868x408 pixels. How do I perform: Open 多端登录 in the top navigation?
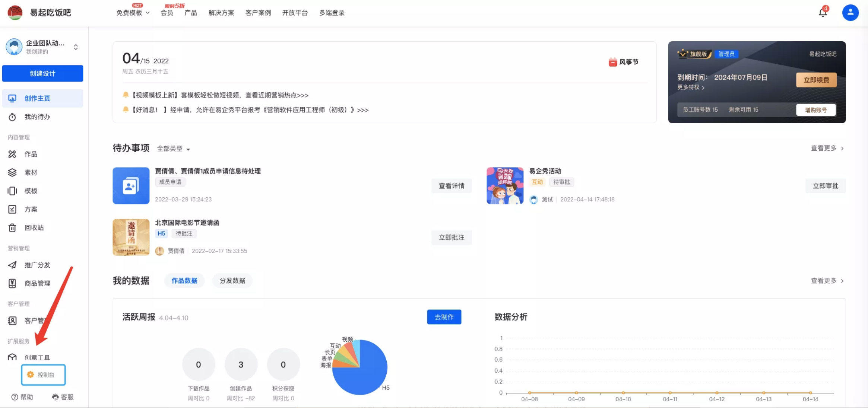click(332, 13)
